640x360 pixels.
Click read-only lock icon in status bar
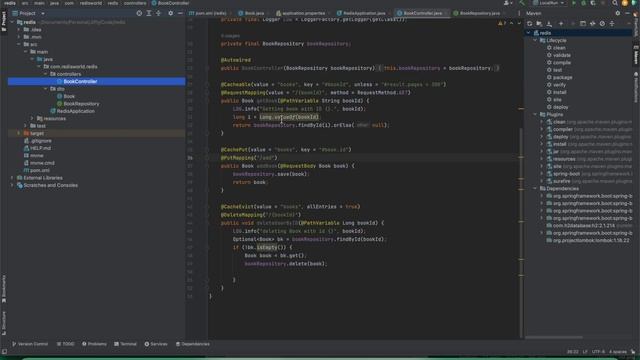[633, 351]
